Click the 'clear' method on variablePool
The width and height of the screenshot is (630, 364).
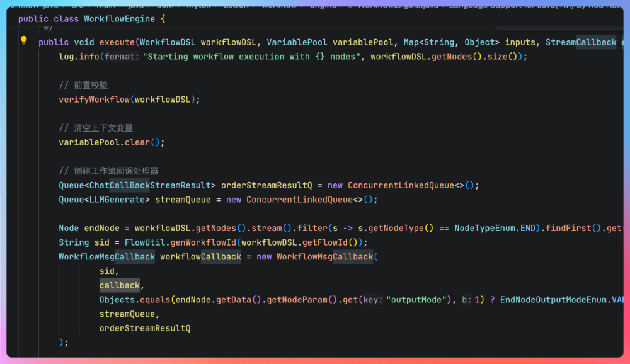pyautogui.click(x=137, y=142)
